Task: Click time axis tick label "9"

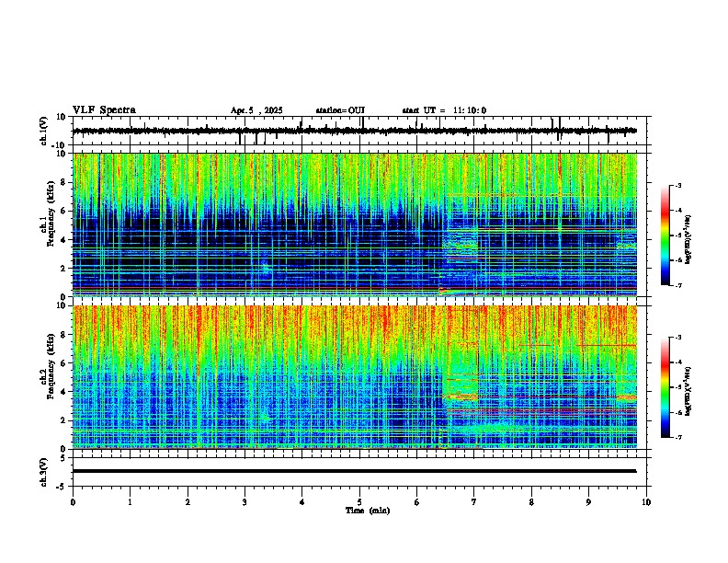Action: click(x=588, y=502)
